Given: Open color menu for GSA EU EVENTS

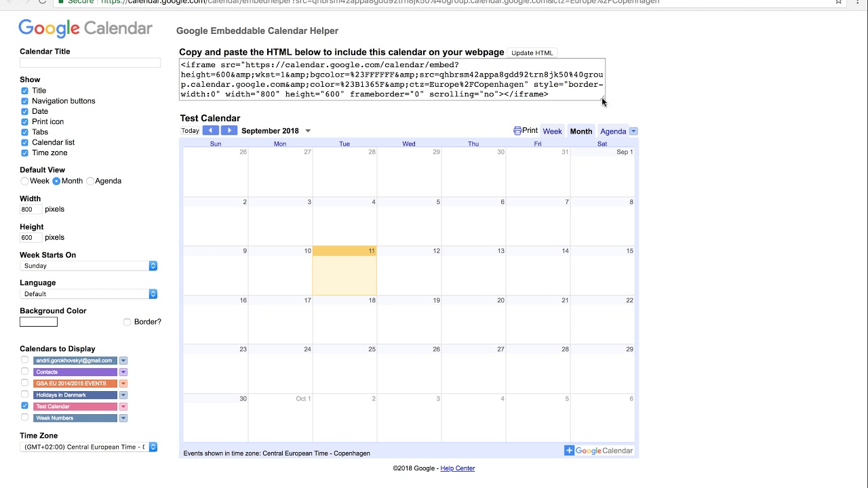Looking at the screenshot, I should pos(123,384).
